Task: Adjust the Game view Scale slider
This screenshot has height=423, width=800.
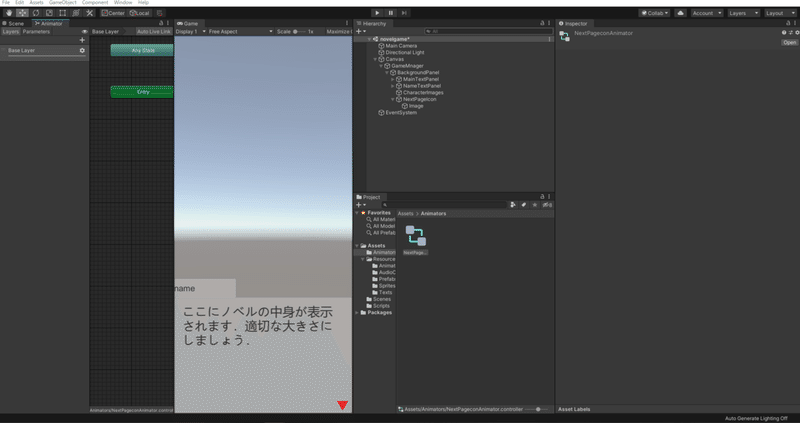Action: [299, 32]
